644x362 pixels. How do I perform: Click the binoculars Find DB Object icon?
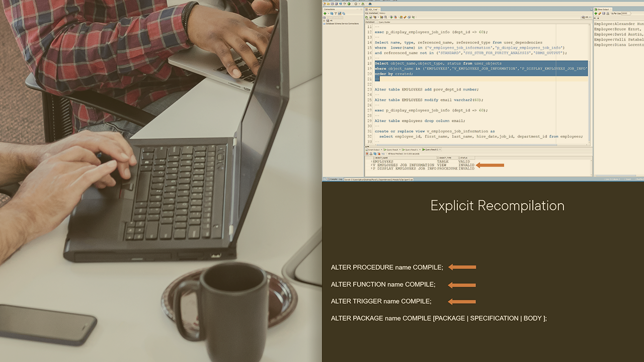pyautogui.click(x=370, y=4)
